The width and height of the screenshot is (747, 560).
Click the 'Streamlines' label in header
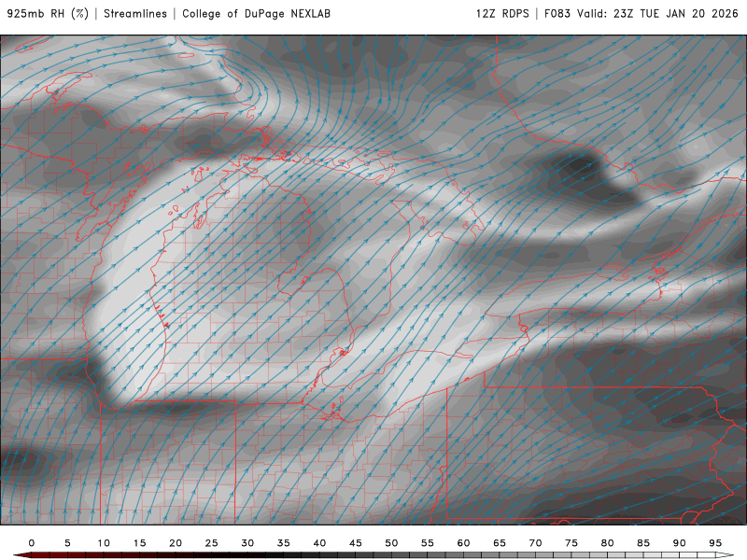(135, 14)
